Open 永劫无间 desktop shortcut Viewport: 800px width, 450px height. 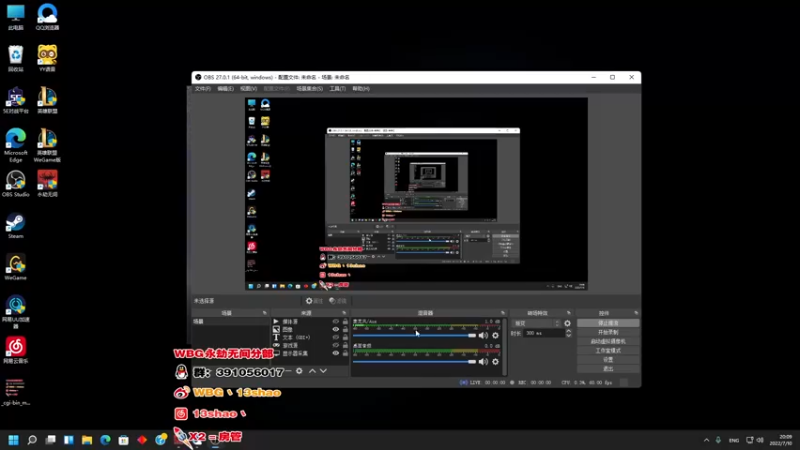point(47,184)
